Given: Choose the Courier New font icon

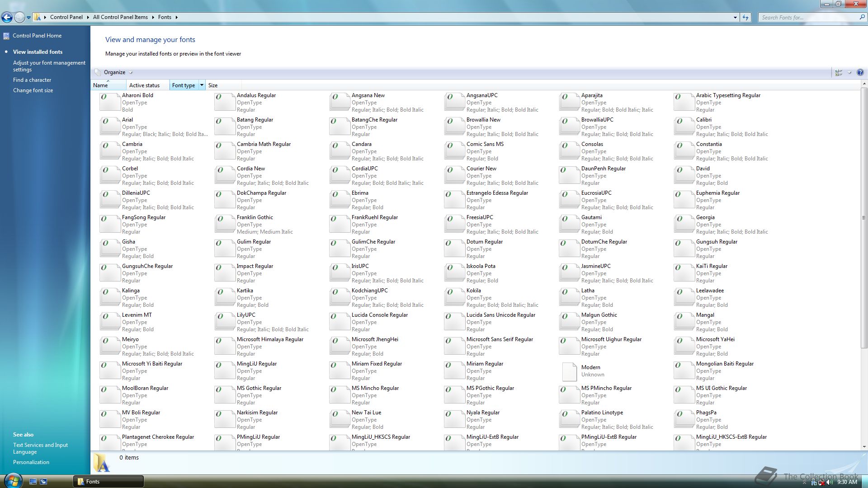Looking at the screenshot, I should pos(454,175).
